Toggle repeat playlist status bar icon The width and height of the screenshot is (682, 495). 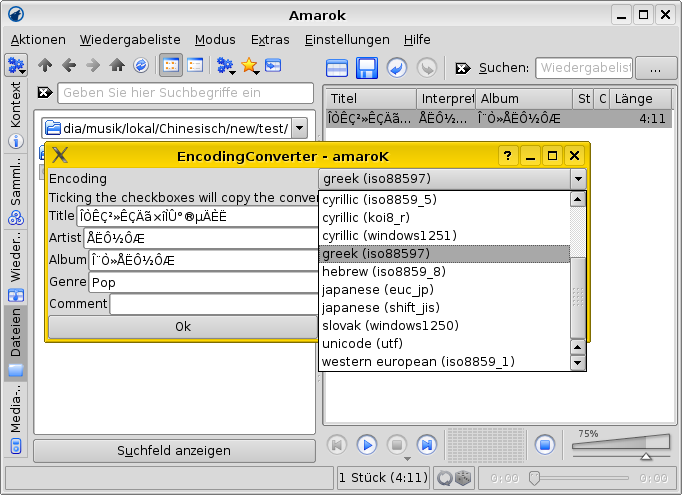445,478
